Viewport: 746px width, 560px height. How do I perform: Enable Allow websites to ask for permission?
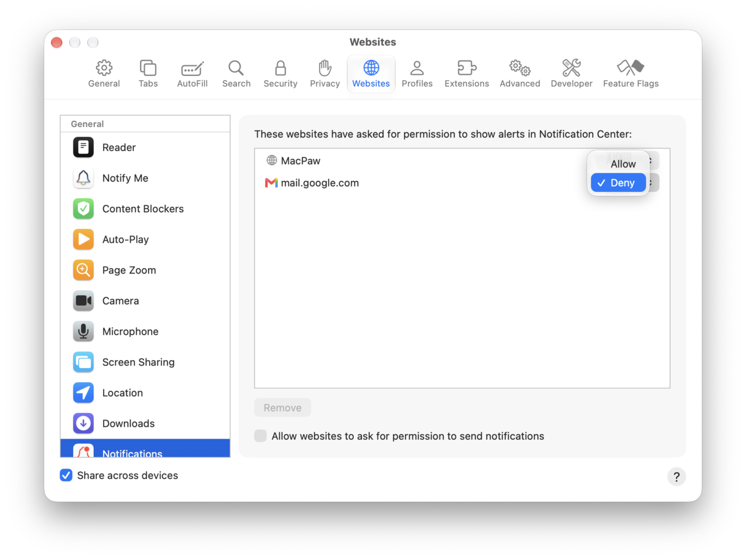coord(261,436)
